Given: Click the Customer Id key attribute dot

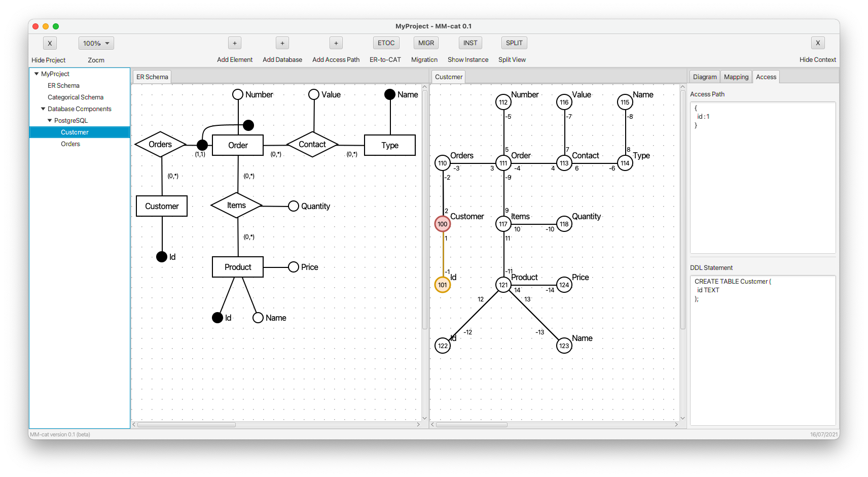Looking at the screenshot, I should pyautogui.click(x=162, y=257).
